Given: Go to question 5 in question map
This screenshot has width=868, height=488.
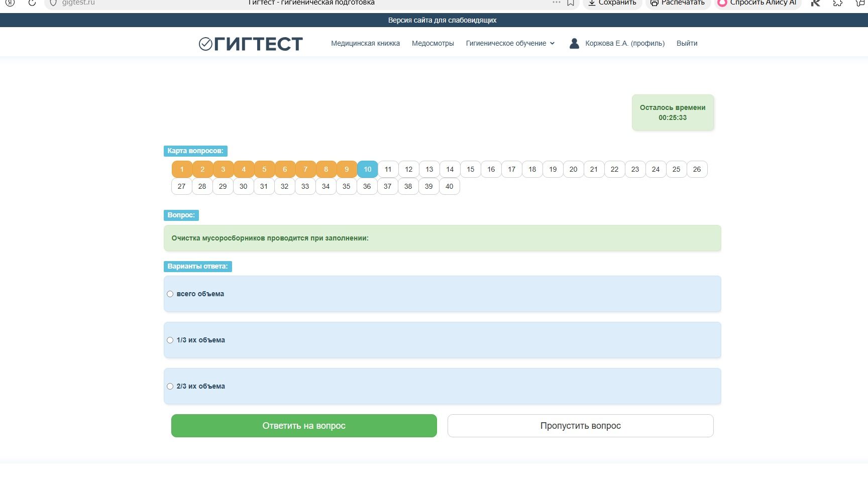Looking at the screenshot, I should coord(264,169).
